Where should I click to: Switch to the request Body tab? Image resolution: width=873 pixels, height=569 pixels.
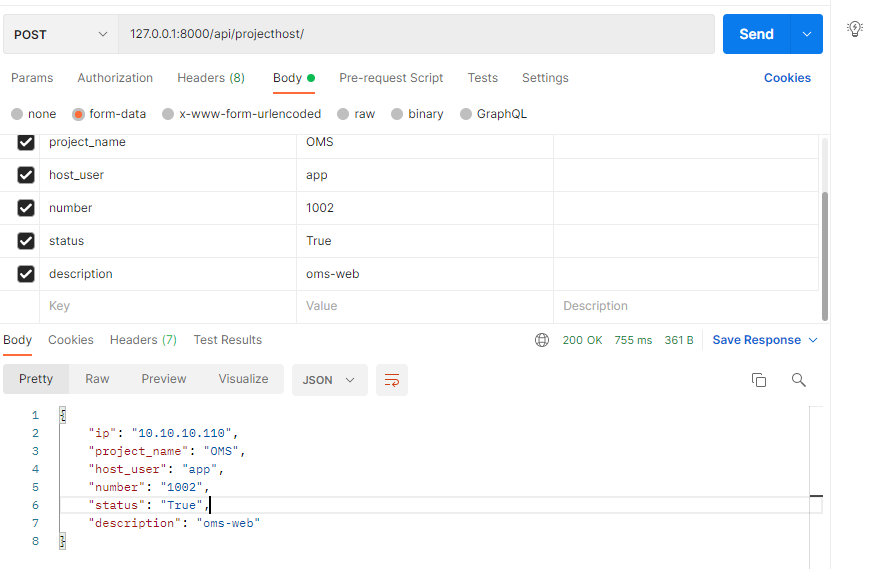(294, 78)
